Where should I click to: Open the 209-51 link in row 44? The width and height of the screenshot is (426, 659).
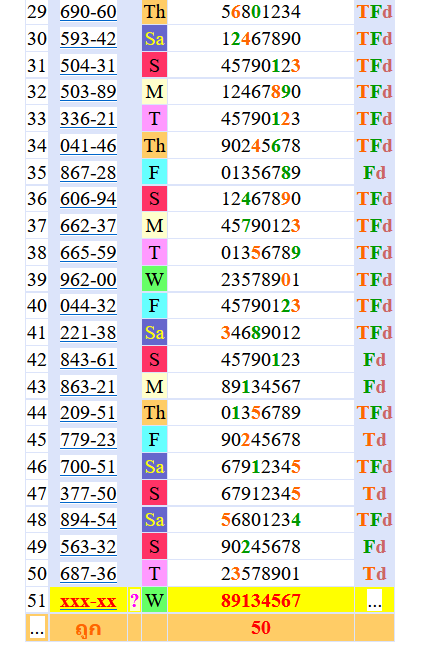(x=88, y=413)
